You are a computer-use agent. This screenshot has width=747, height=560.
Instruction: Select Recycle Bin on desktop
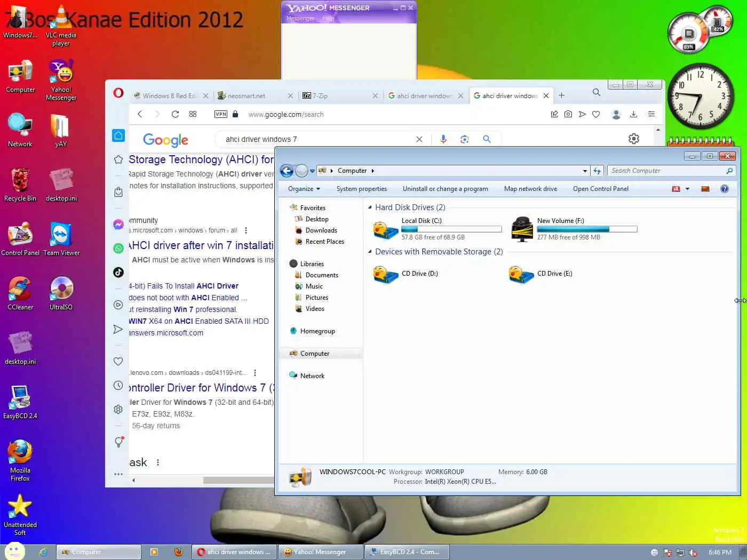tap(20, 185)
